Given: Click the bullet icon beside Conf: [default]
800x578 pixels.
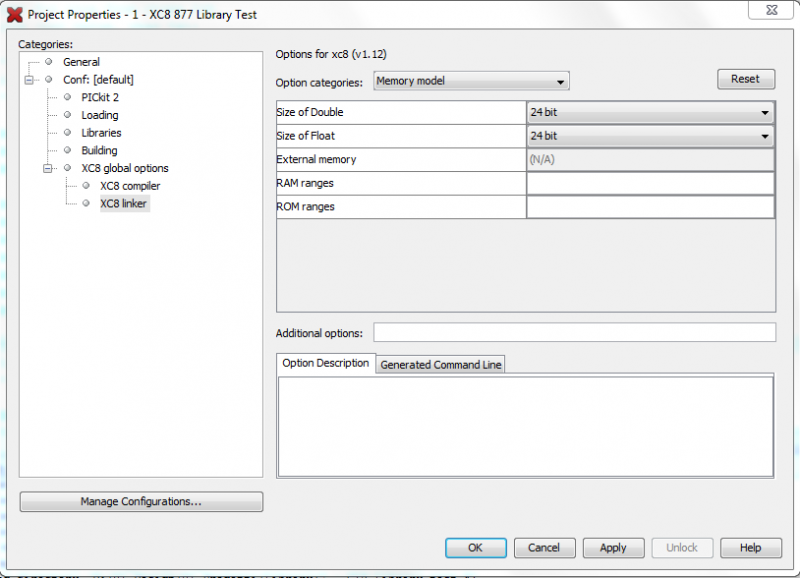Looking at the screenshot, I should (x=48, y=79).
